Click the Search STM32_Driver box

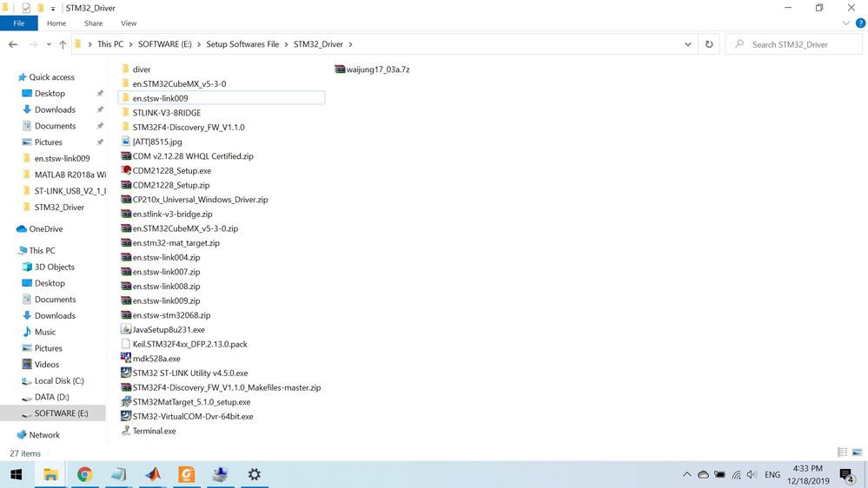pos(794,44)
